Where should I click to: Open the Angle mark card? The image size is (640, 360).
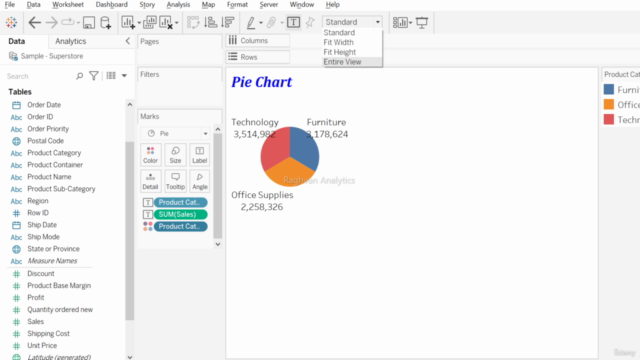[200, 181]
